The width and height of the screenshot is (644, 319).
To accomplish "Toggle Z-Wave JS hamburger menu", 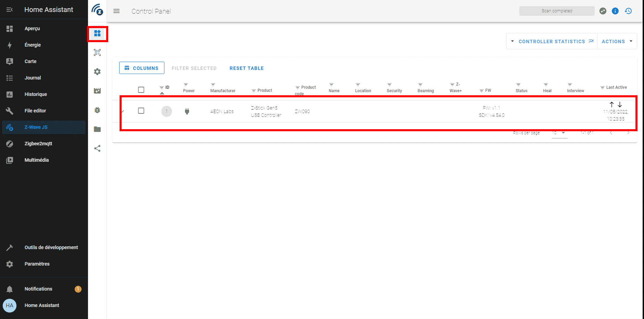I will [x=116, y=11].
